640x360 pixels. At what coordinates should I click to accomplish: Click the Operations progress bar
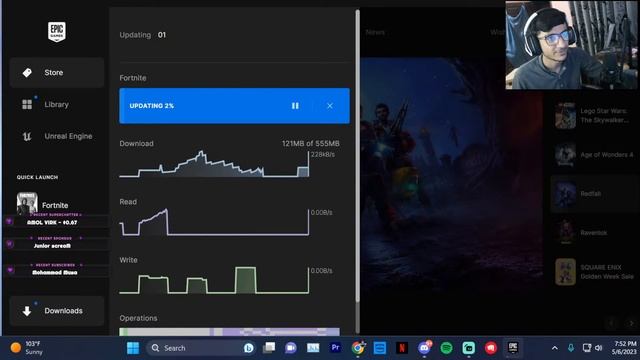pos(229,332)
